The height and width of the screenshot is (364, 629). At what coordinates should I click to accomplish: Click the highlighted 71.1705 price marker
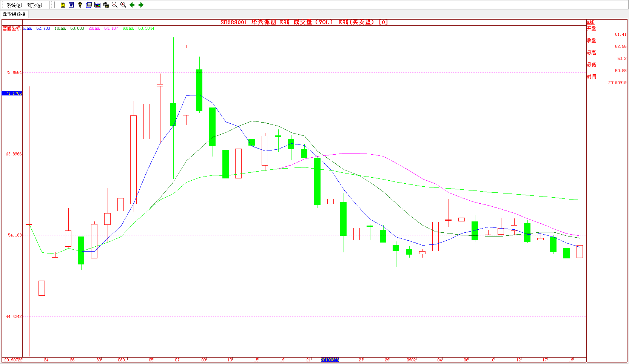point(12,93)
